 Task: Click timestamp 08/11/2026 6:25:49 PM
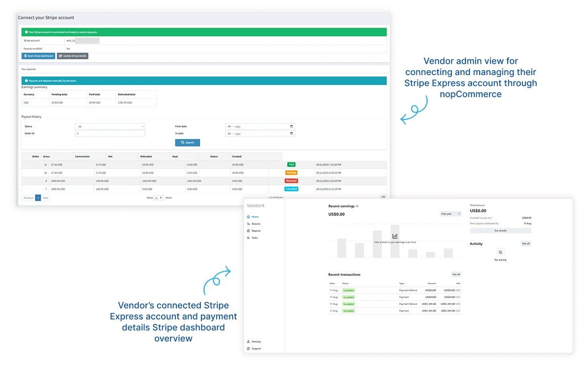328,181
